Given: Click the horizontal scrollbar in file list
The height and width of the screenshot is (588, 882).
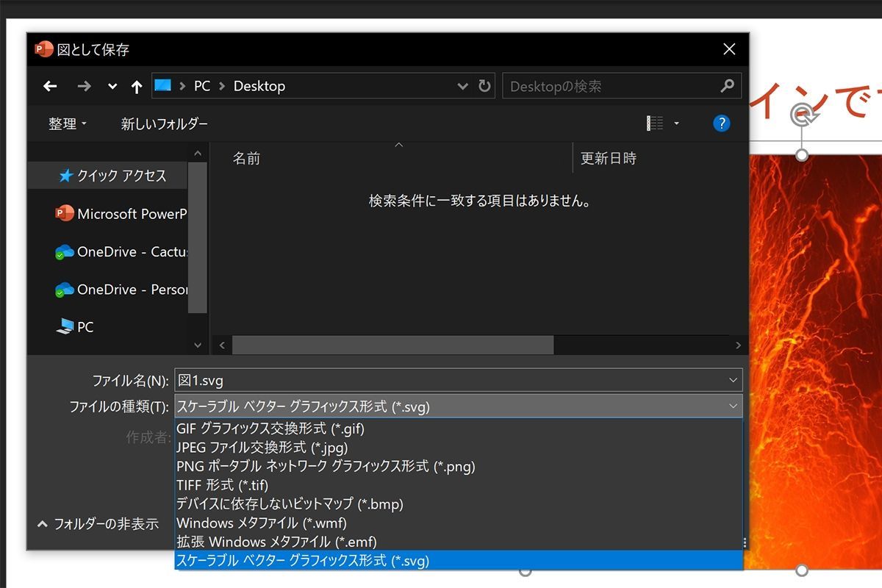Looking at the screenshot, I should 392,345.
